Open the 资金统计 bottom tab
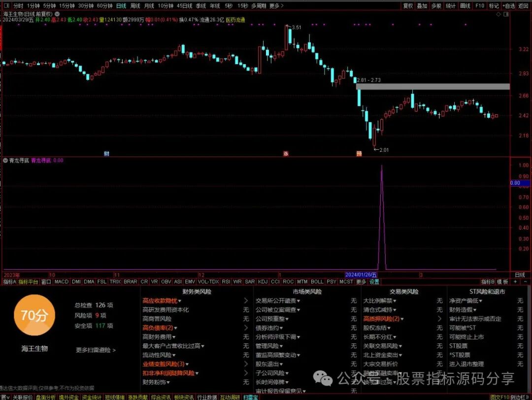The height and width of the screenshot is (400, 532). point(92,397)
